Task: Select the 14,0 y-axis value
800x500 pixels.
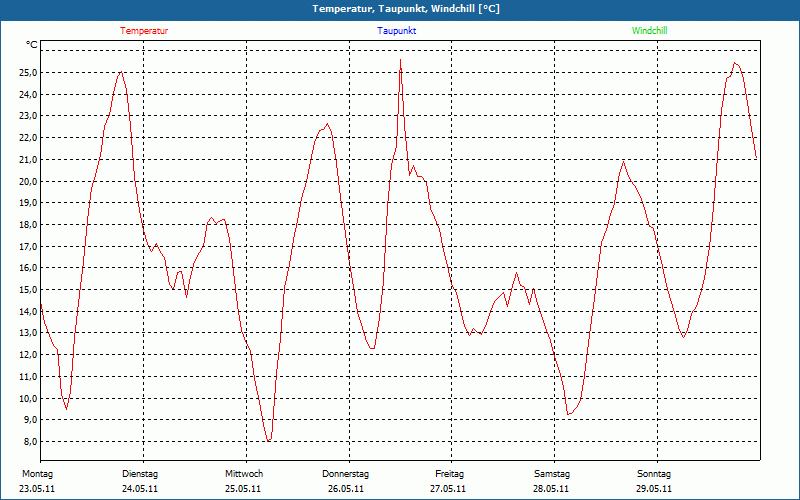Action: 28,311
